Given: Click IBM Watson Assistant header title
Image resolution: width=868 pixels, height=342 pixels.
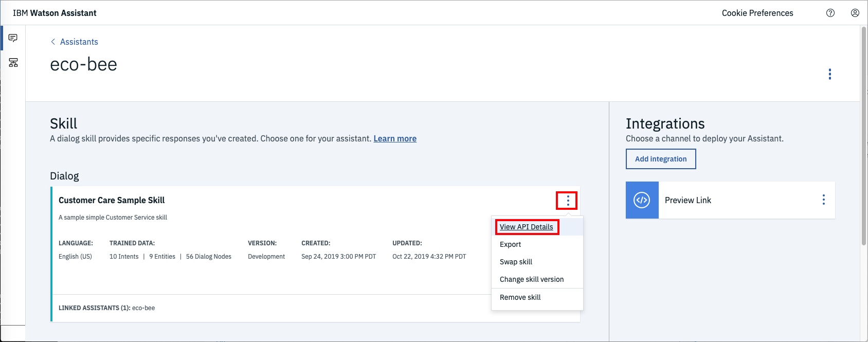Looking at the screenshot, I should 55,13.
